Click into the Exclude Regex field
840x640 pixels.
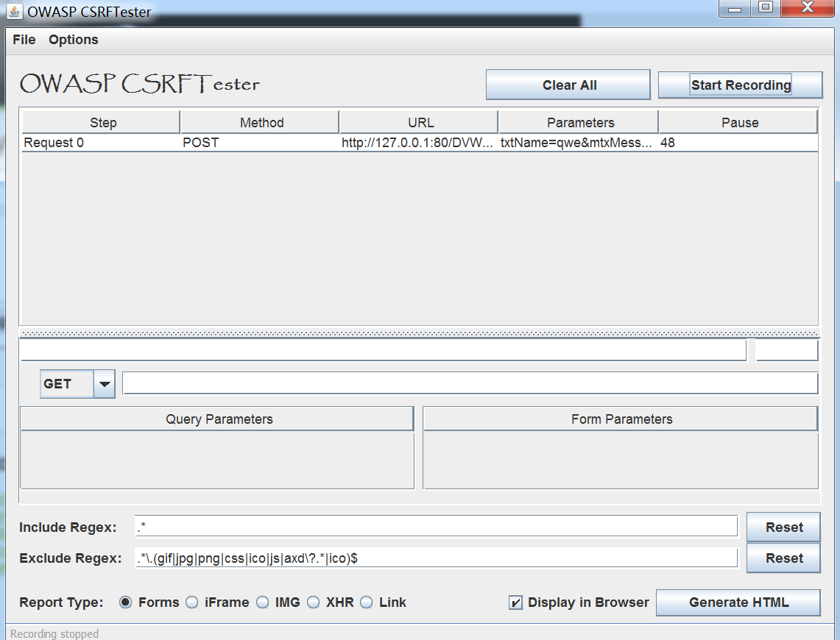click(436, 558)
